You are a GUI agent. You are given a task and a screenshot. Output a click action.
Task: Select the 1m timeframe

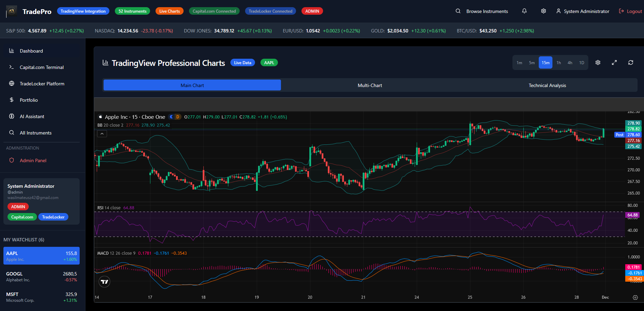(x=519, y=63)
